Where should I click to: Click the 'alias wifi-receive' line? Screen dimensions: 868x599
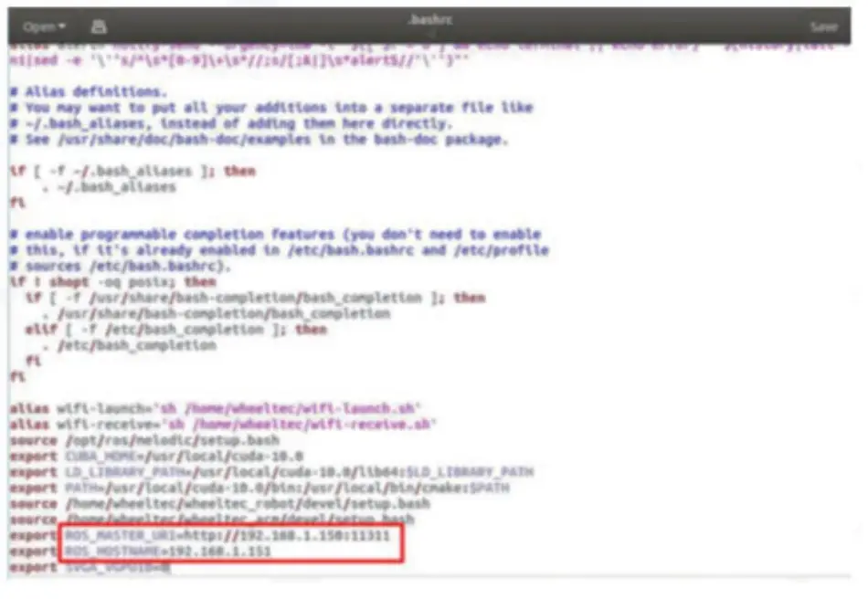tap(224, 425)
